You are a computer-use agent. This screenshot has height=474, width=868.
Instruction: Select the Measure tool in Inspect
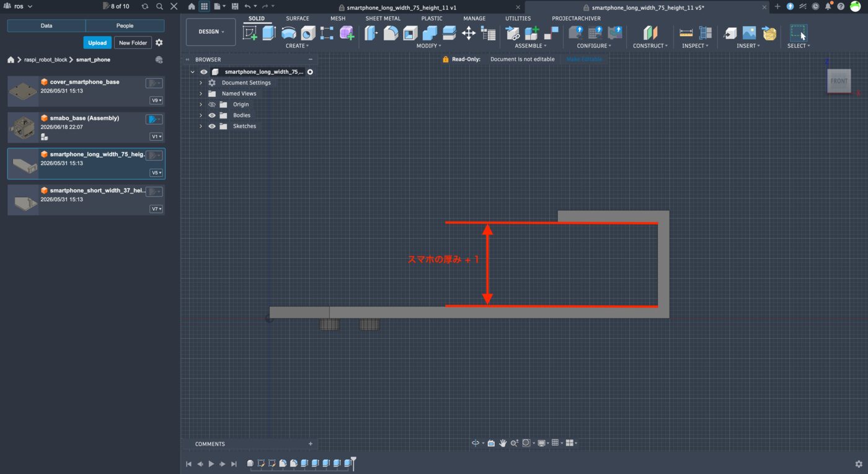pyautogui.click(x=686, y=33)
